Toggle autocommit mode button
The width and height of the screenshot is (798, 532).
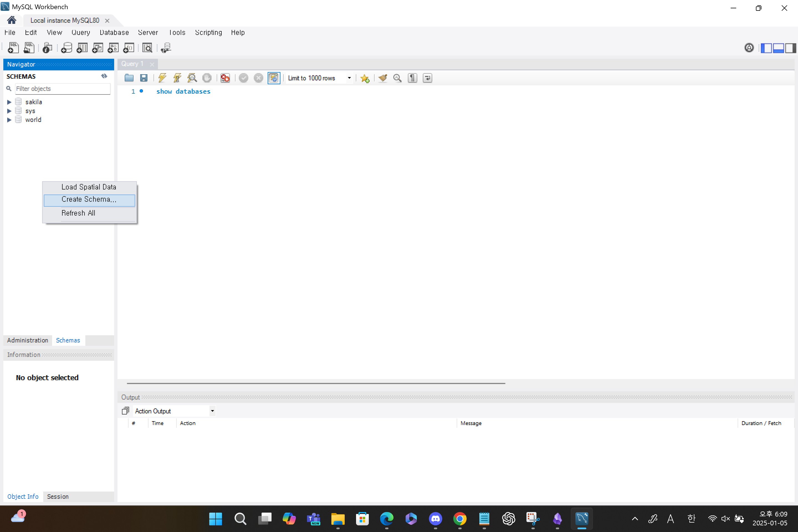click(274, 78)
